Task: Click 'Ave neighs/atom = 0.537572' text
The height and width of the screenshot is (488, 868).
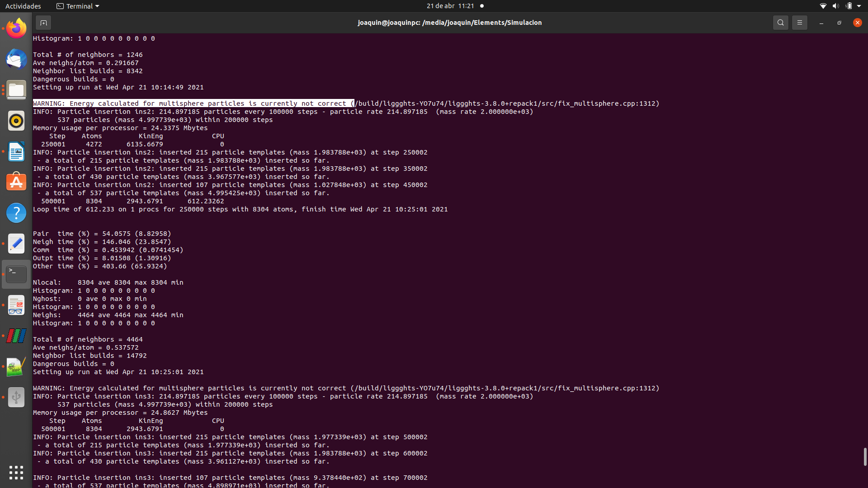Action: 86,347
